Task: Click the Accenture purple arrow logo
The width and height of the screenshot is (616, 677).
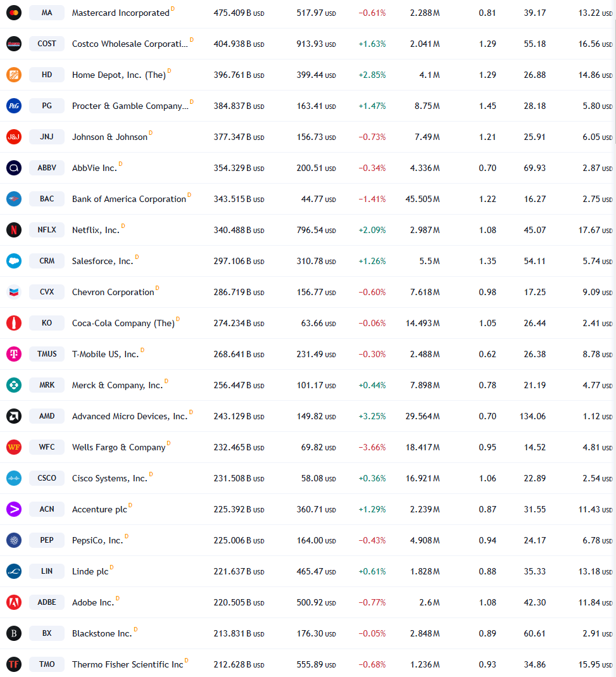Action: 14,509
